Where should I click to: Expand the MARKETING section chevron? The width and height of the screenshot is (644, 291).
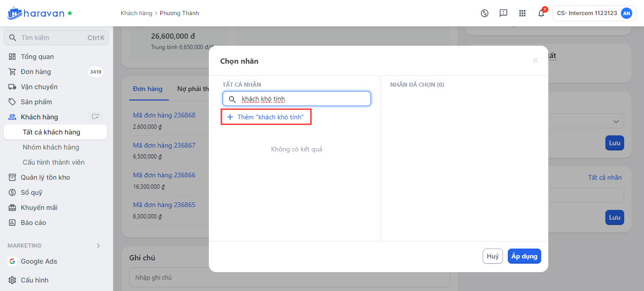click(99, 246)
